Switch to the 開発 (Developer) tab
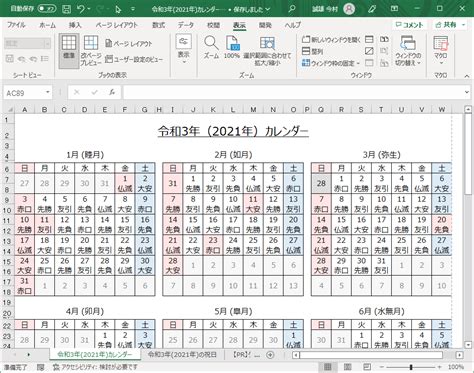 [265, 25]
